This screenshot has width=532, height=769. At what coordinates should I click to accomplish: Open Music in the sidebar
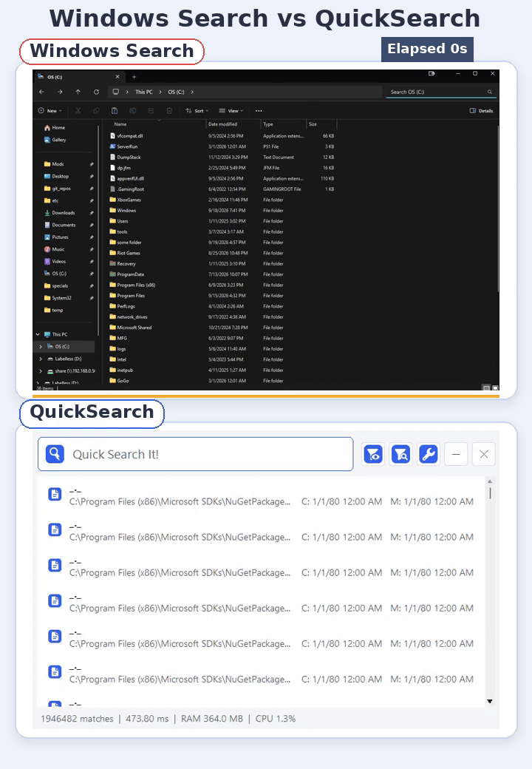(x=55, y=249)
